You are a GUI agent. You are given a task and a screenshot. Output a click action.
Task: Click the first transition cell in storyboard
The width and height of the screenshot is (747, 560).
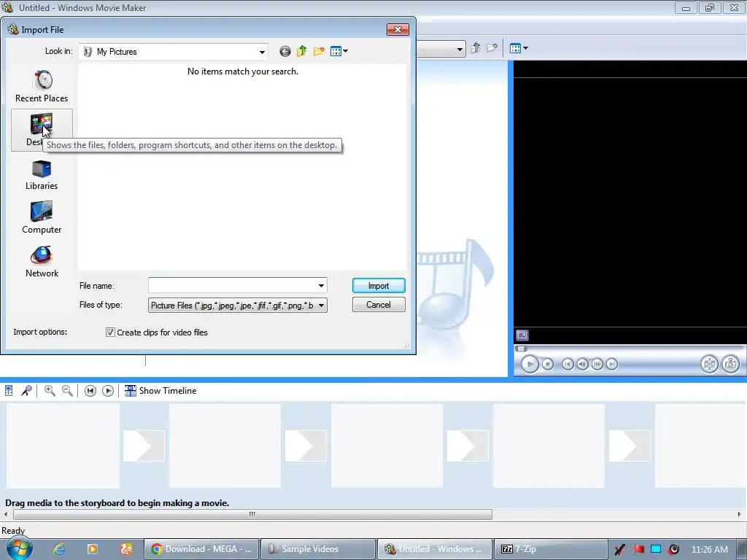pos(144,446)
